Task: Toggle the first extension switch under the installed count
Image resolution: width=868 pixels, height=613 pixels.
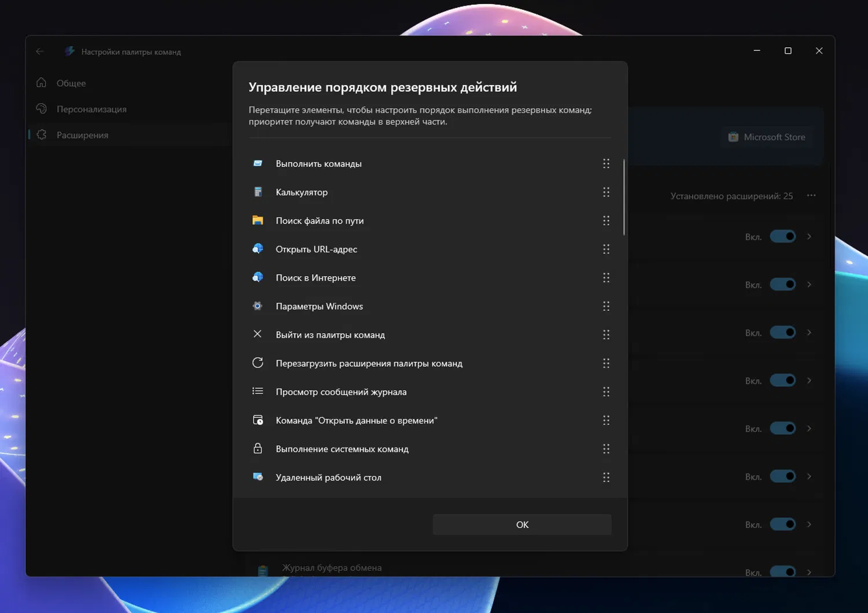Action: pos(783,236)
